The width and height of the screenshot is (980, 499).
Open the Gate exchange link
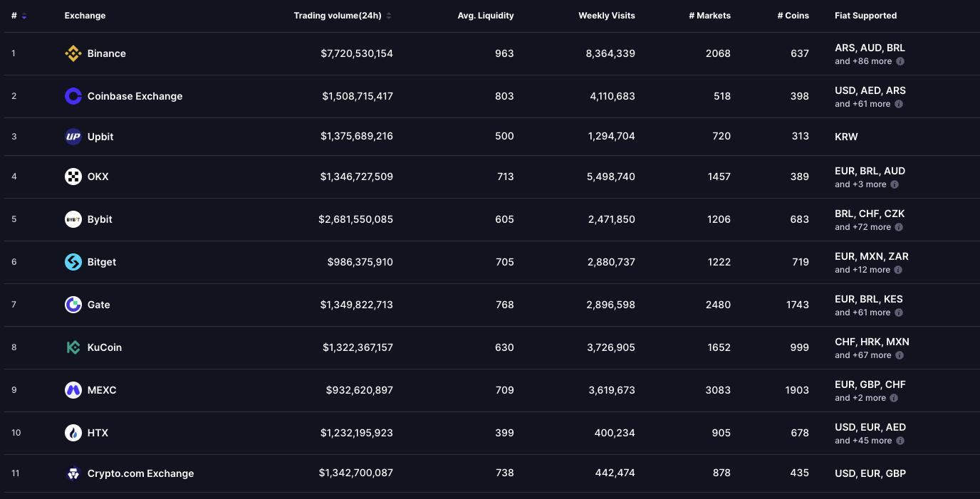[98, 305]
